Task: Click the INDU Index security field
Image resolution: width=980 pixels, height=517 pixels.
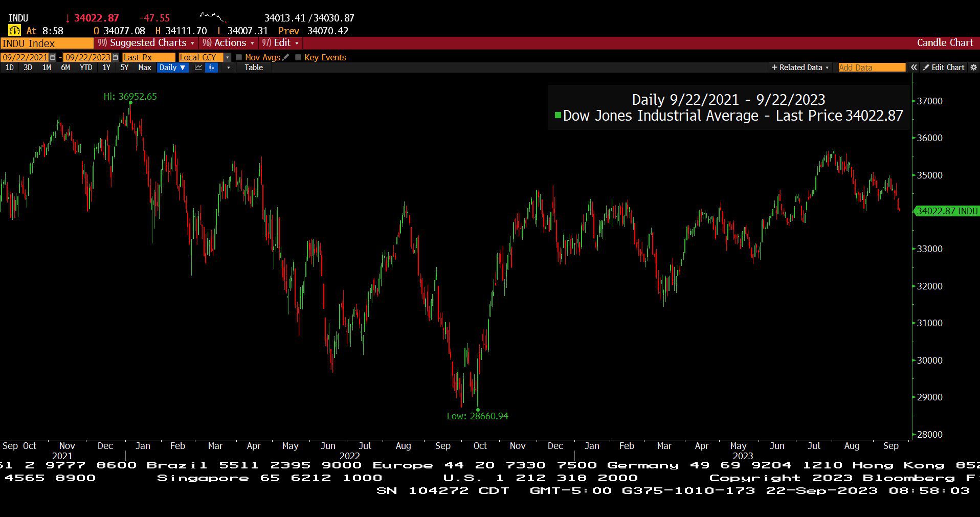Action: (x=47, y=43)
